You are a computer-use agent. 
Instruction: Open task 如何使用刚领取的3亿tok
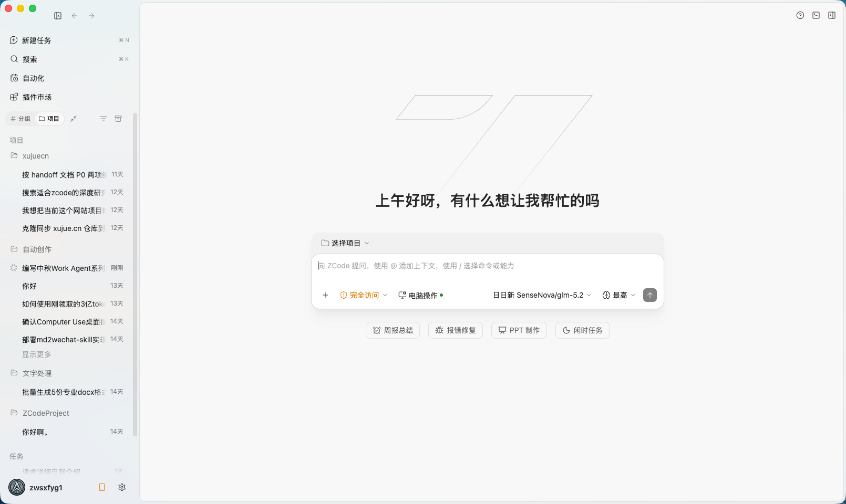click(x=69, y=304)
